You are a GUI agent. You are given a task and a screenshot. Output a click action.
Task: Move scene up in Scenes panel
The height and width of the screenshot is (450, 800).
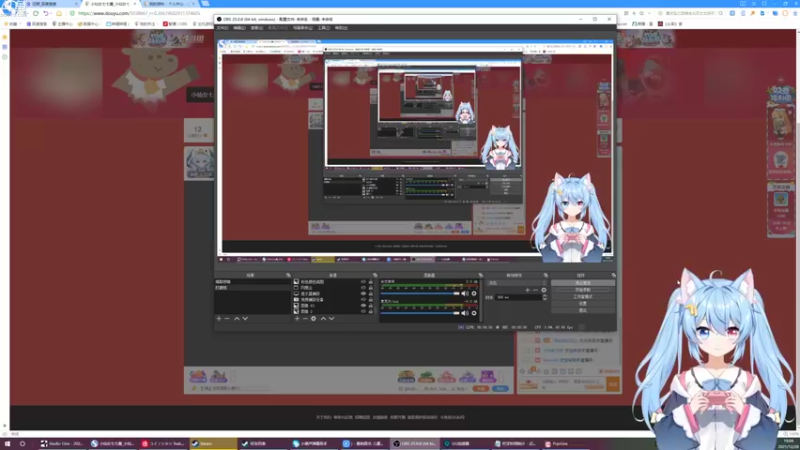[x=237, y=318]
